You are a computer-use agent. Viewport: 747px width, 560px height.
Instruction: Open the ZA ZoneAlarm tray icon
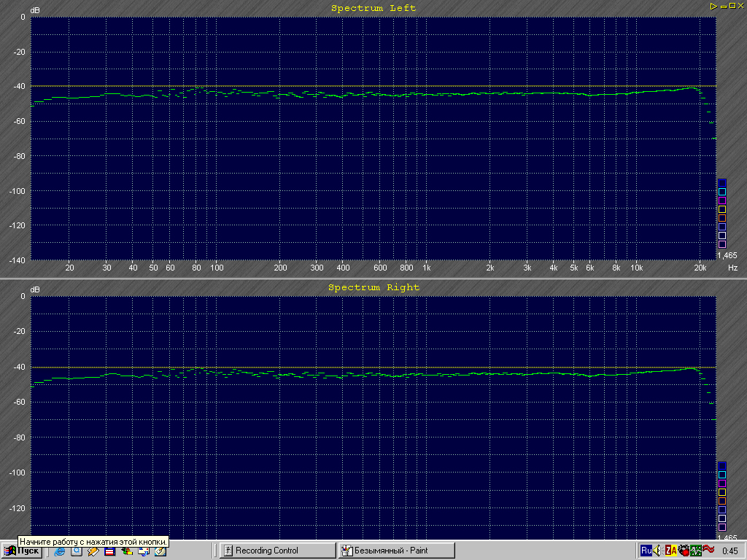point(670,551)
